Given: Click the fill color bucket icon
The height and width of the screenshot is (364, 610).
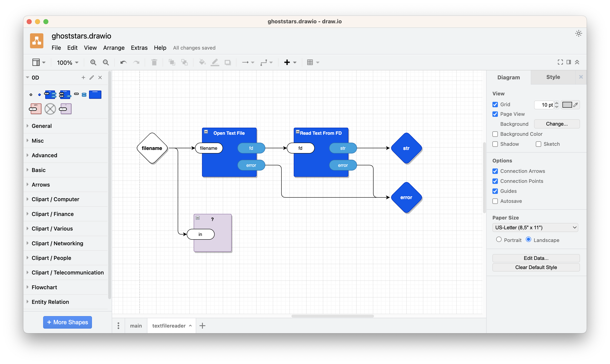Looking at the screenshot, I should [x=202, y=62].
